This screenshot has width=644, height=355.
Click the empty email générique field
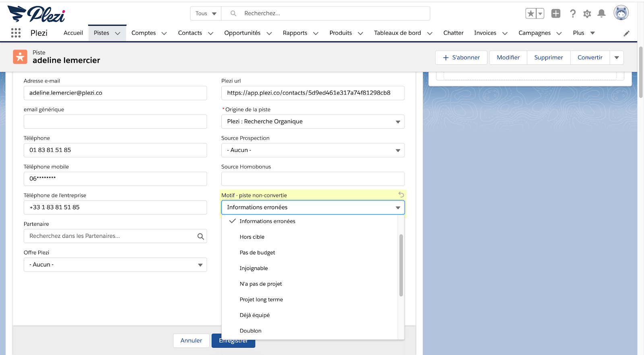(115, 122)
